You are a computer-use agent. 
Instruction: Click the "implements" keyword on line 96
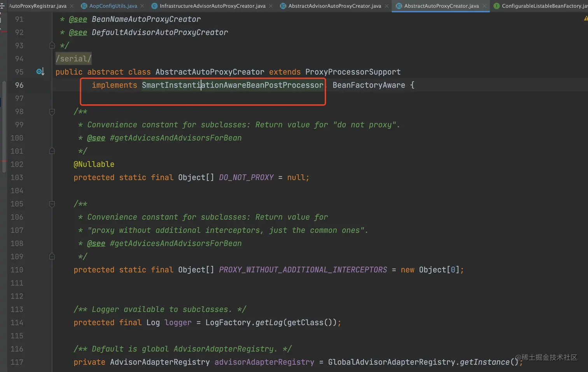pyautogui.click(x=114, y=85)
